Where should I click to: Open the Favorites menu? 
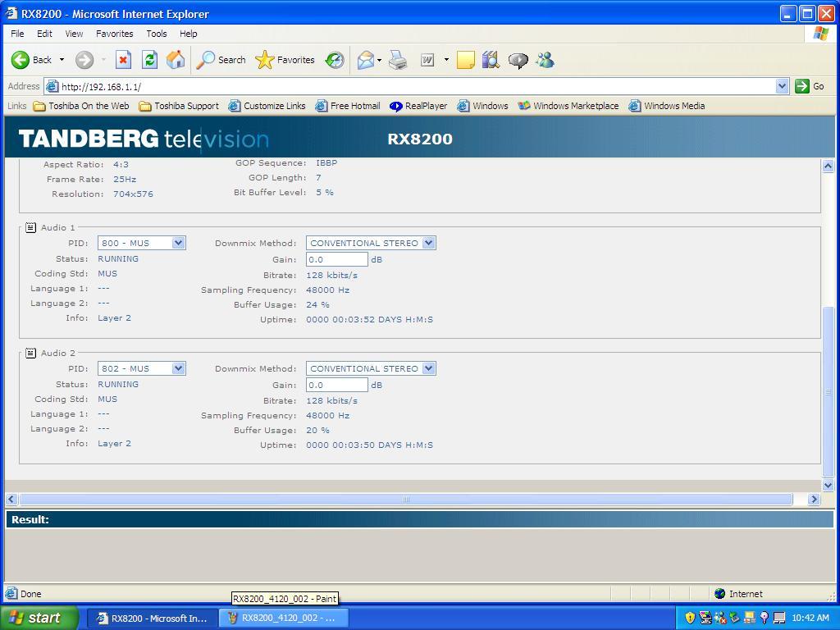click(114, 34)
